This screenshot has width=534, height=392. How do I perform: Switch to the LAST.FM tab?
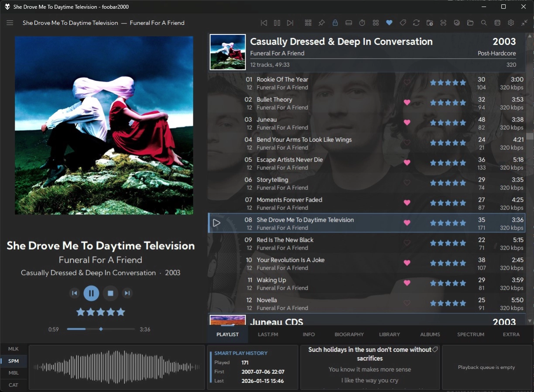tap(268, 334)
